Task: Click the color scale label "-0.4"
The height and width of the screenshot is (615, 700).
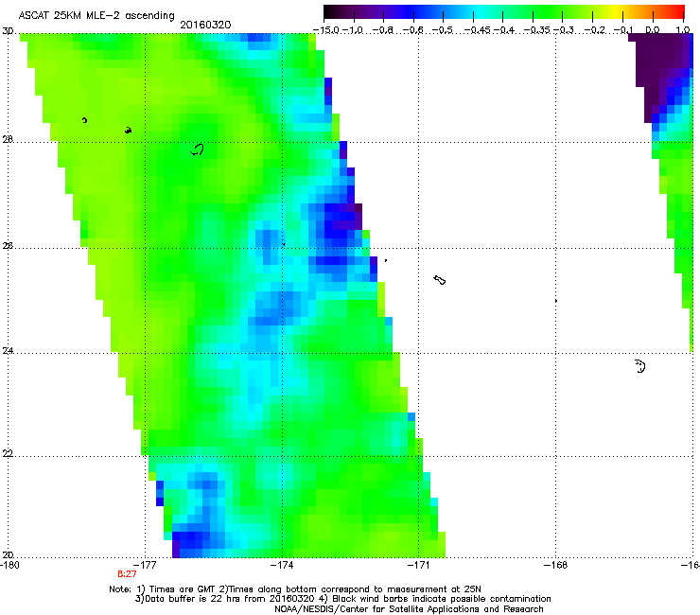Action: pyautogui.click(x=503, y=30)
